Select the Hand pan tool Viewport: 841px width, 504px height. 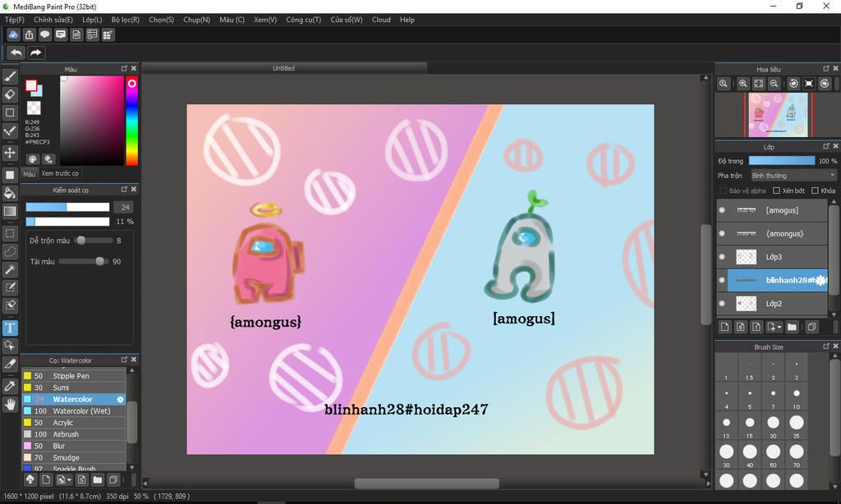[x=10, y=404]
